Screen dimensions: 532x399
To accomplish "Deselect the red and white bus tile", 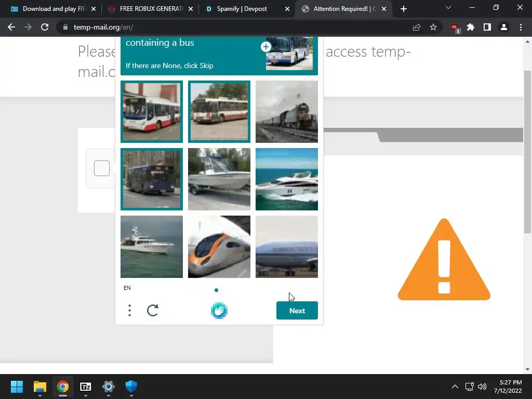I will pos(152,112).
